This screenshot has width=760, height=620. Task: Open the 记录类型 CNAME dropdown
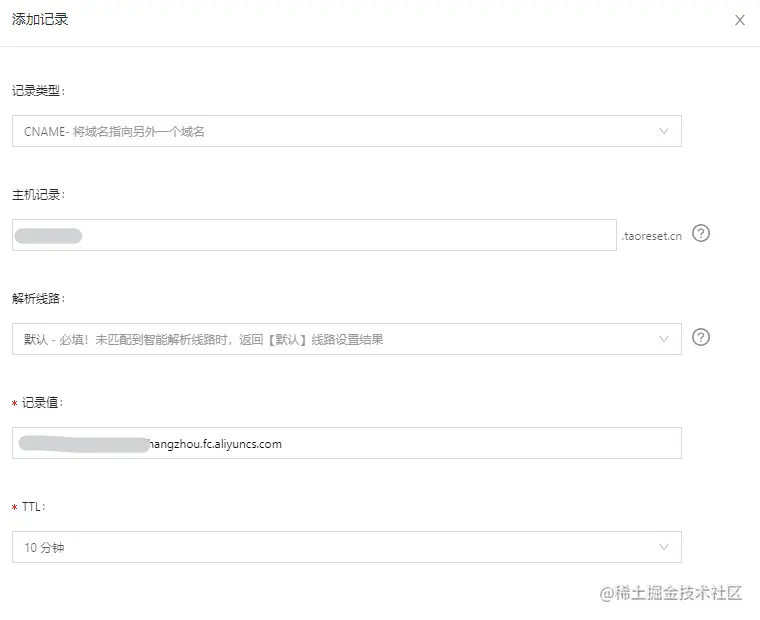[347, 131]
